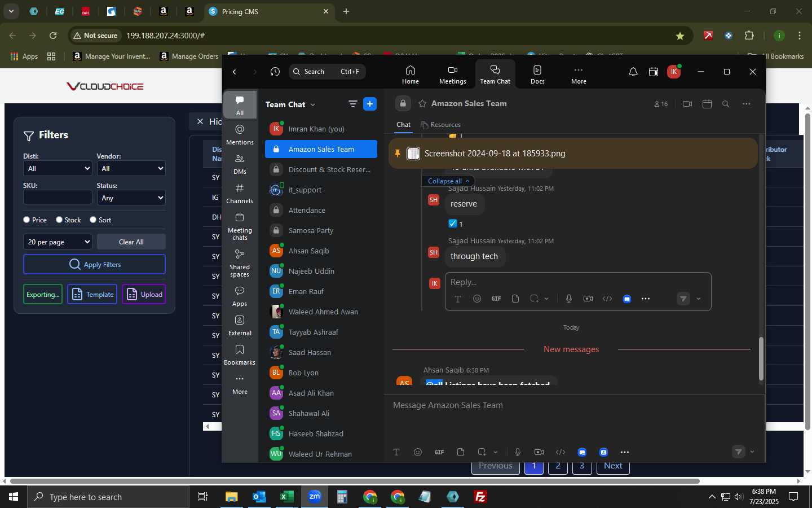The image size is (812, 508).
Task: Open more options ellipsis in main message toolbar
Action: pyautogui.click(x=625, y=452)
